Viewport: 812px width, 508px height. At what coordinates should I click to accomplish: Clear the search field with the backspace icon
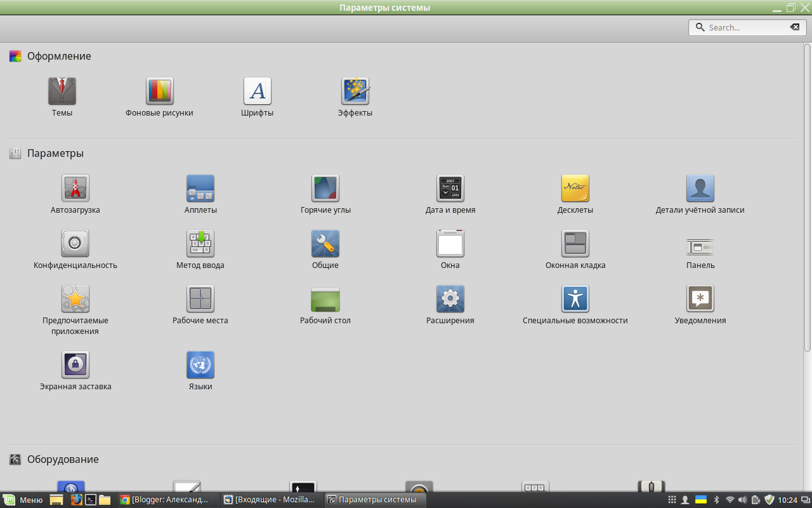(x=794, y=27)
